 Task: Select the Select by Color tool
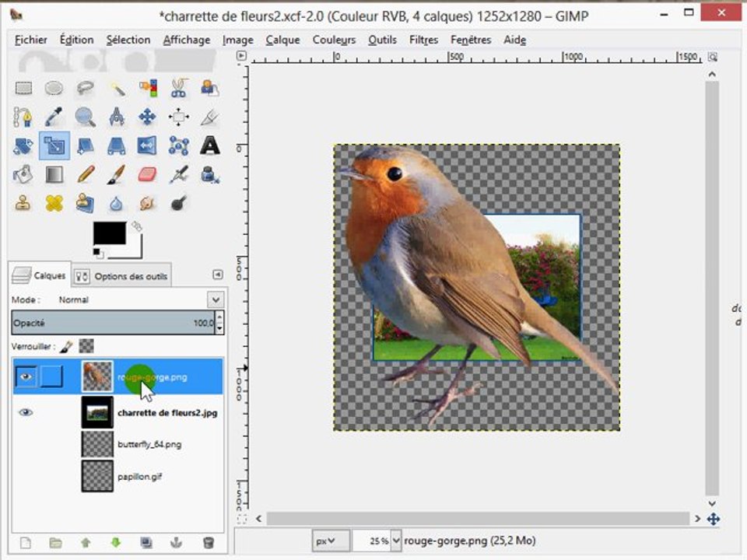tap(148, 88)
